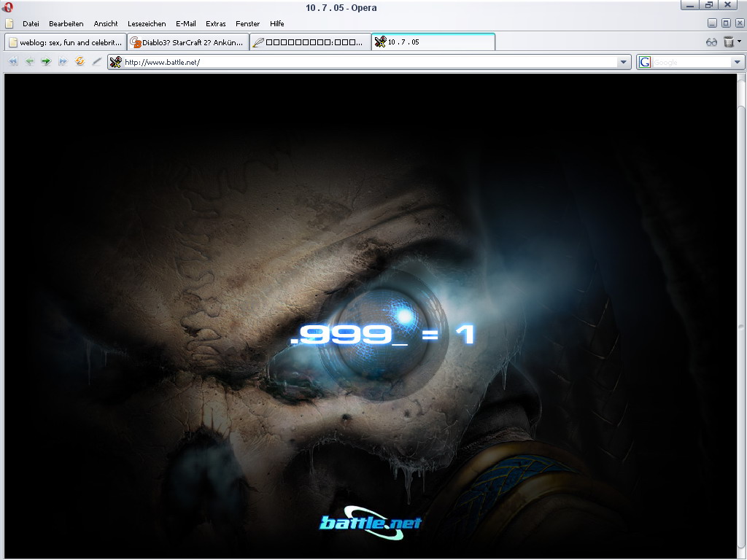
Task: Open the Ansicht menu
Action: [106, 23]
